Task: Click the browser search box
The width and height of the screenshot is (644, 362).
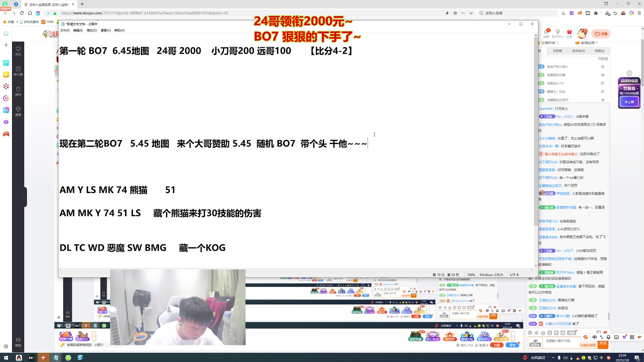Action: (518, 13)
